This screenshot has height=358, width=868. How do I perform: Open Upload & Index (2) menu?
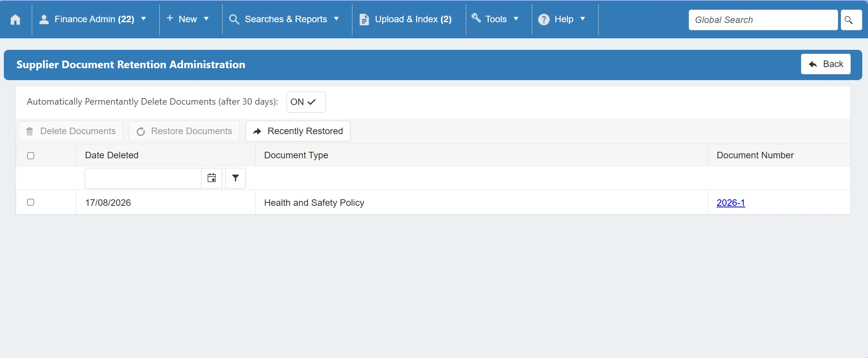[413, 19]
